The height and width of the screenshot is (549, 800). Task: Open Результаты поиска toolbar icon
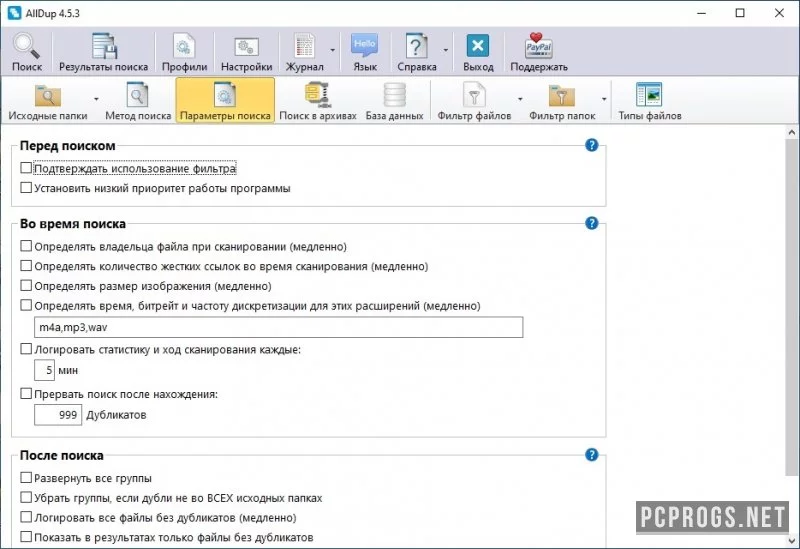tap(104, 46)
